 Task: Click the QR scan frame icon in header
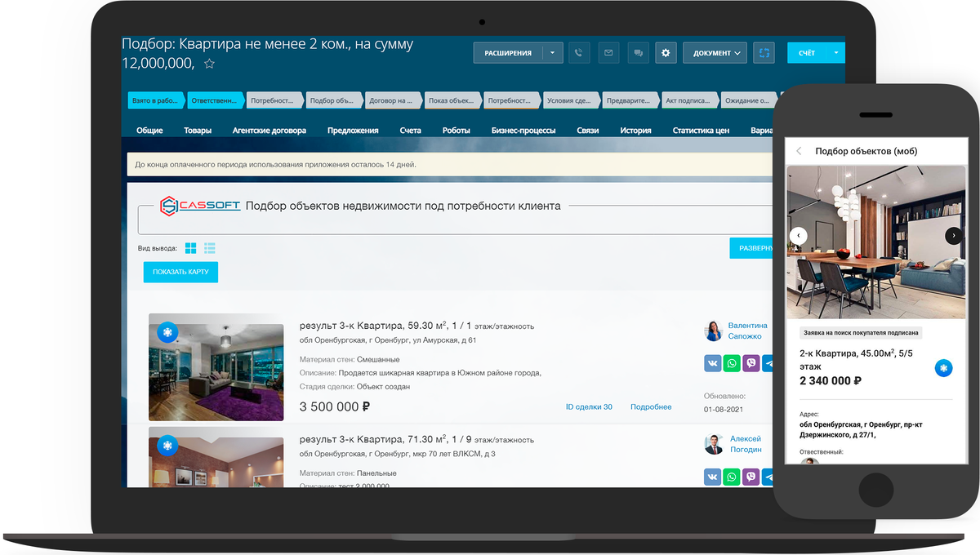tap(764, 53)
